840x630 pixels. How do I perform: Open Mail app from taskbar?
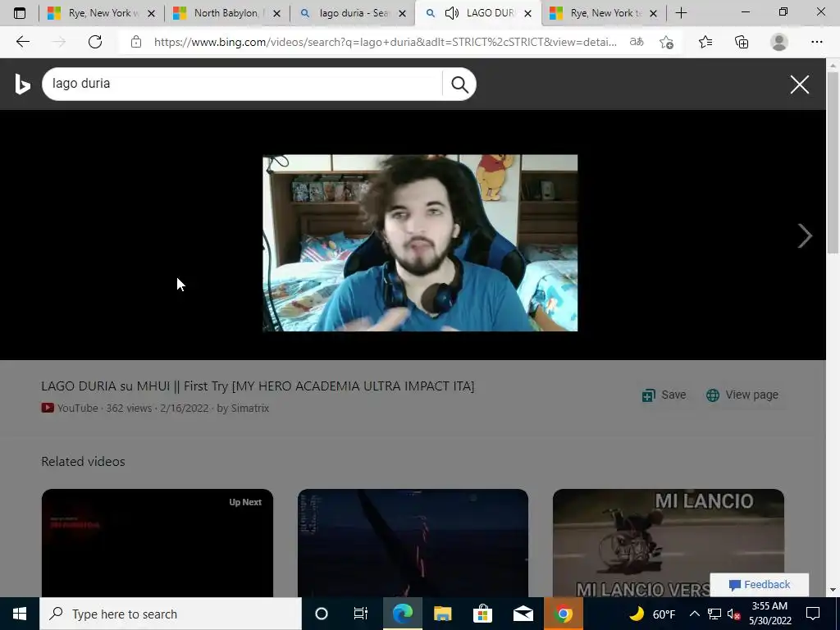tap(523, 614)
